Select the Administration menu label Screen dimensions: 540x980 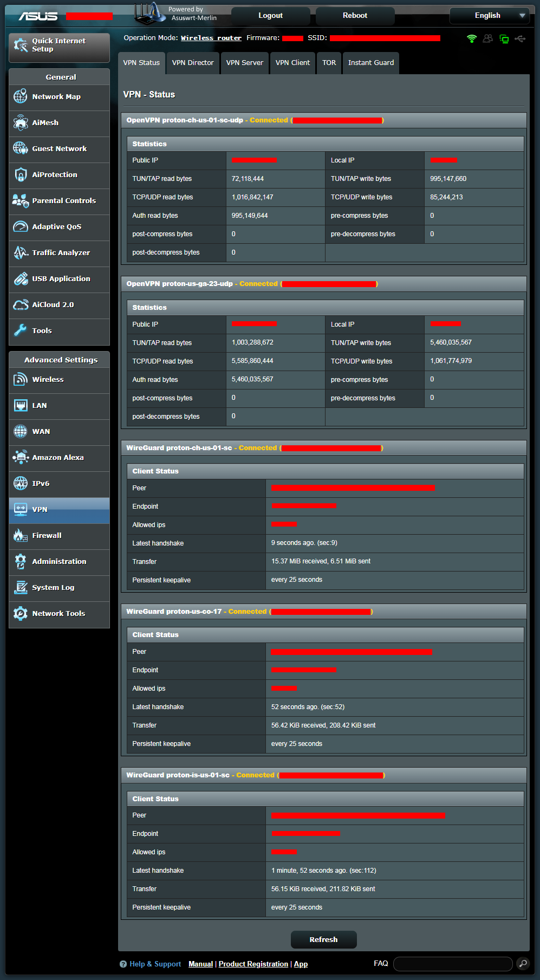(x=59, y=561)
